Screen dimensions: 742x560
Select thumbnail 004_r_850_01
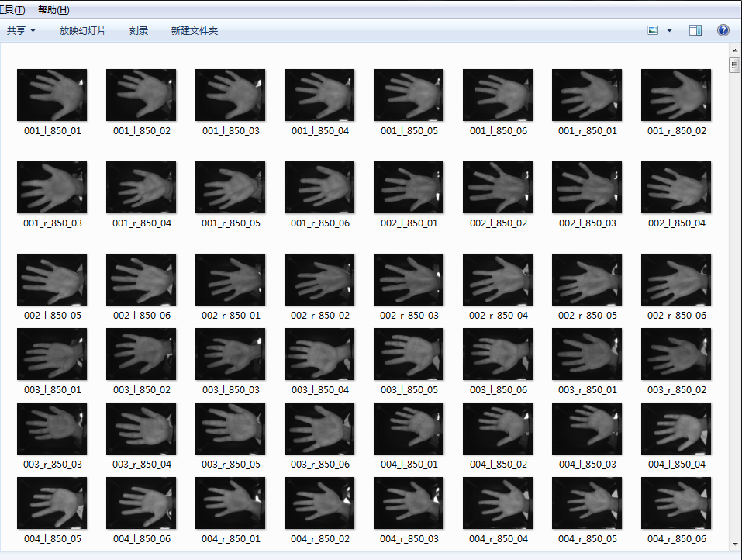230,503
